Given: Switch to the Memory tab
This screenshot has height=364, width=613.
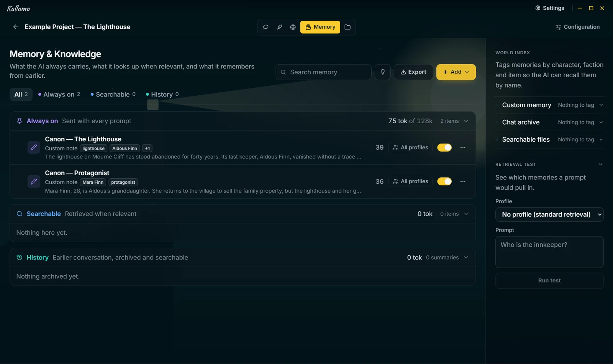Looking at the screenshot, I should click(320, 27).
